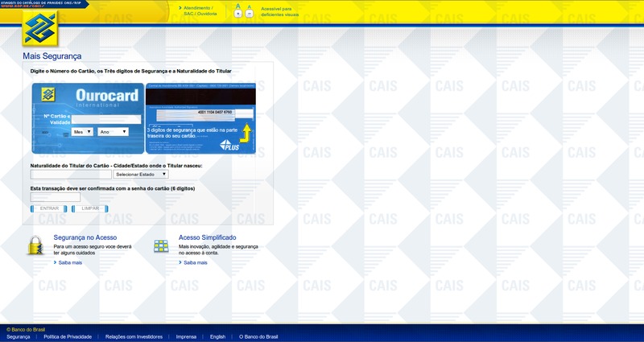Follow Saiba mais under Segurança no Acesso

point(70,262)
